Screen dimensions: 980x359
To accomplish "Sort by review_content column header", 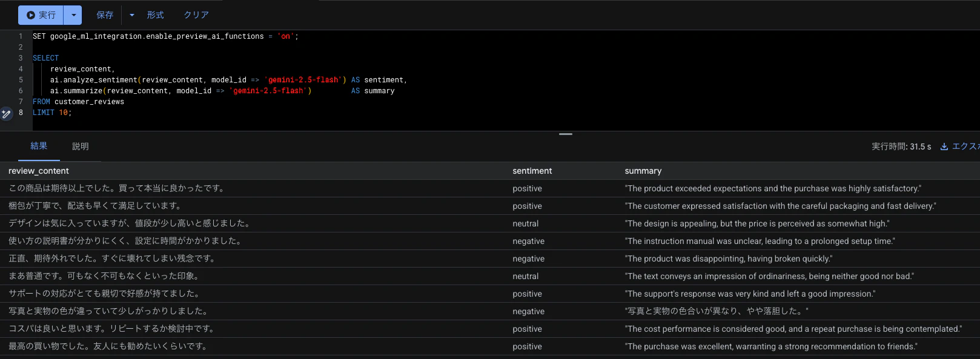I will pyautogui.click(x=39, y=171).
